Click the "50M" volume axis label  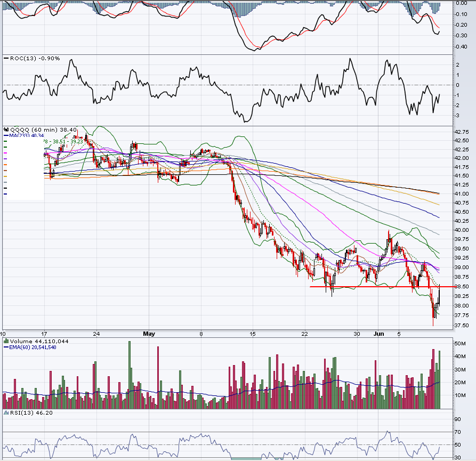point(460,344)
